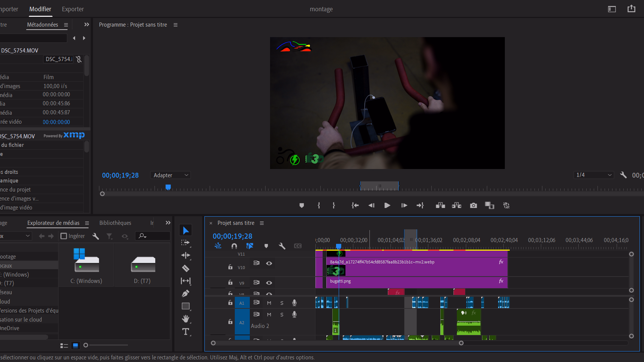Click the thumbnail size zoom slider
The image size is (644, 362).
(x=86, y=345)
